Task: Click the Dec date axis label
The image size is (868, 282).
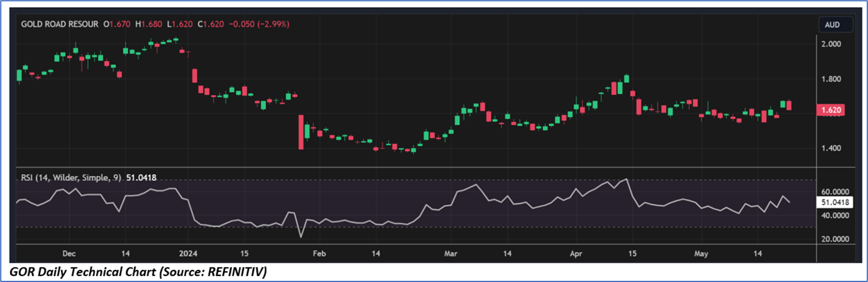Action: pos(69,253)
